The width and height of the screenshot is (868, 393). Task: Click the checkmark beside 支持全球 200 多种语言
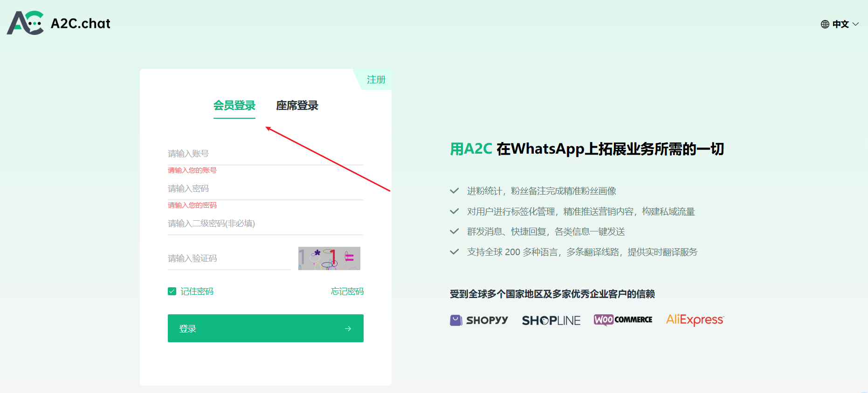tap(455, 252)
